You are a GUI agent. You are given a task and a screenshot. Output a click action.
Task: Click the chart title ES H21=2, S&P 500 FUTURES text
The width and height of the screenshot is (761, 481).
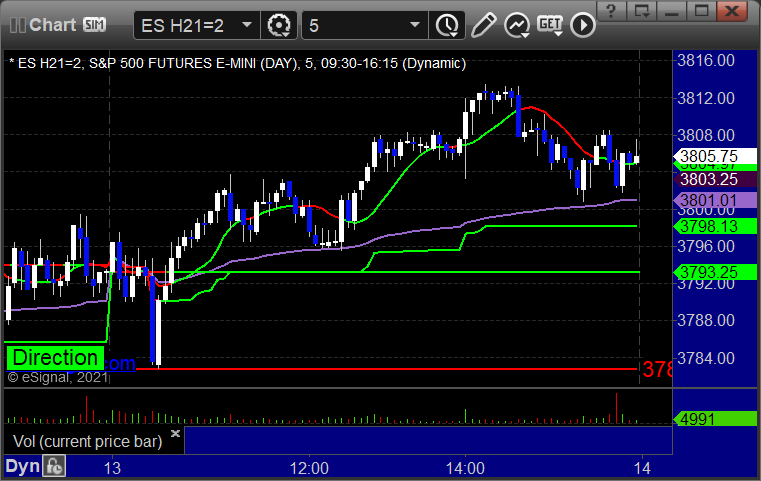click(x=238, y=64)
